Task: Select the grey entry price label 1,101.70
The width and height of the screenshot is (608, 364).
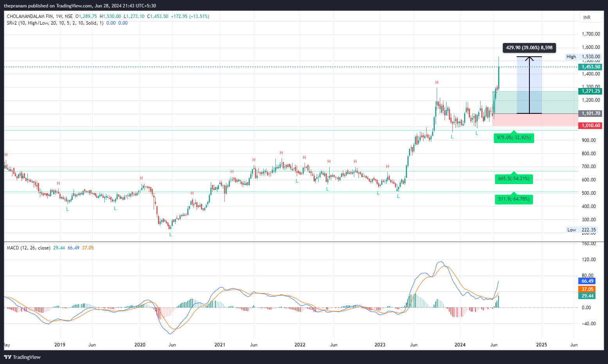Action: (590, 113)
